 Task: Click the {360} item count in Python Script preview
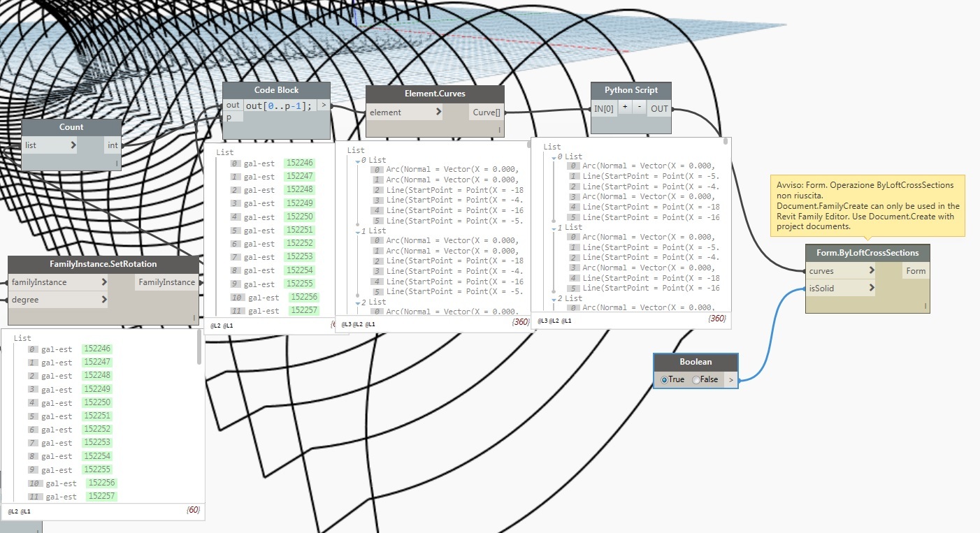click(717, 319)
